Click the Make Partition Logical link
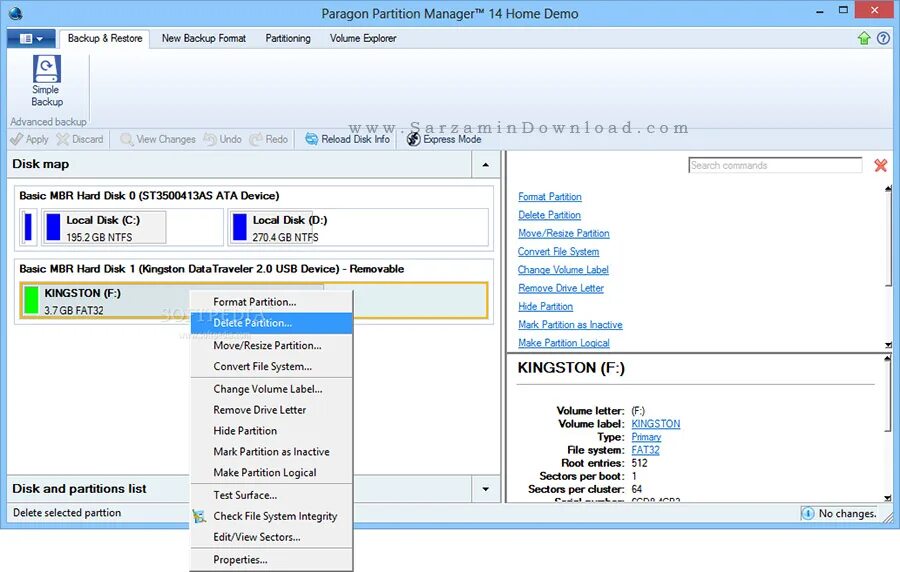 564,343
